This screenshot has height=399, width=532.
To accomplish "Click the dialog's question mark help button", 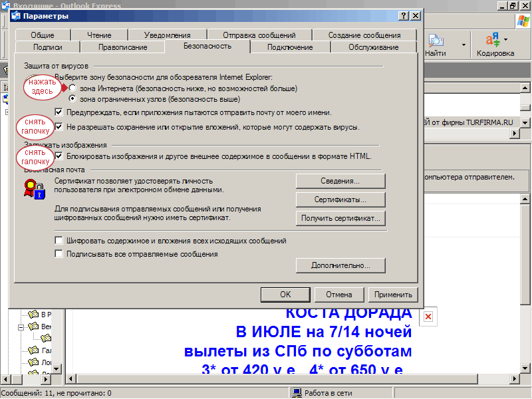I will [404, 16].
